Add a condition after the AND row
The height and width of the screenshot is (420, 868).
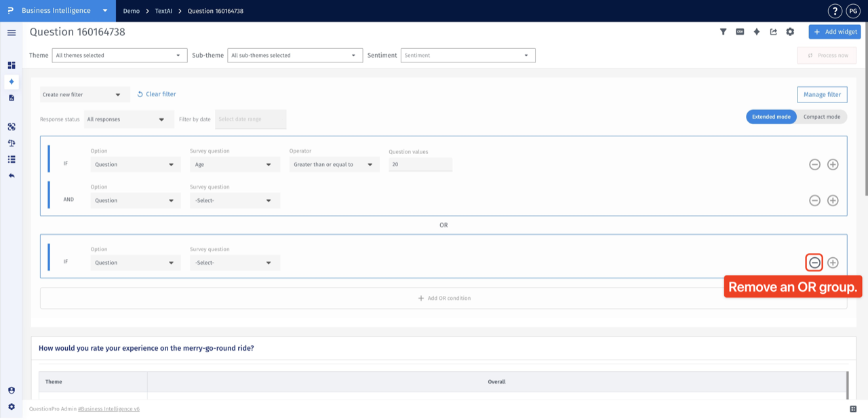coord(833,200)
